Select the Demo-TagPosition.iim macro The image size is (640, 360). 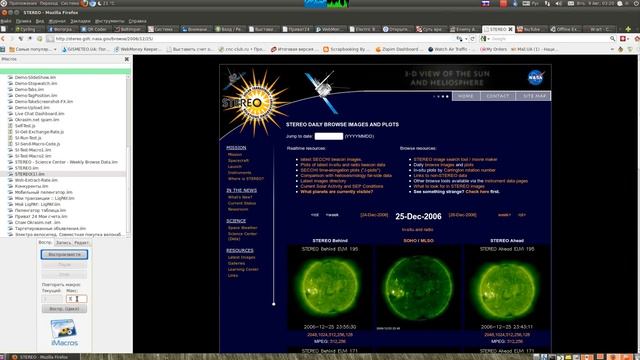(x=36, y=96)
